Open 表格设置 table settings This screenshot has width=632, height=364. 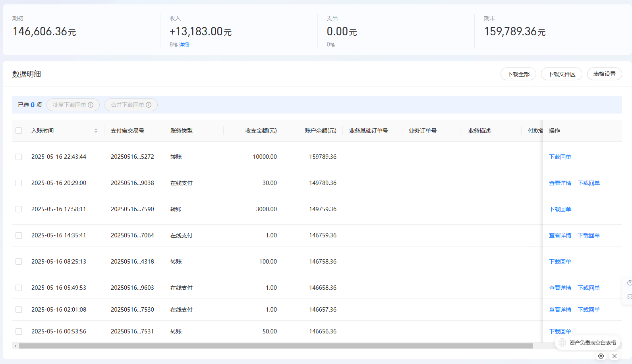(x=605, y=74)
